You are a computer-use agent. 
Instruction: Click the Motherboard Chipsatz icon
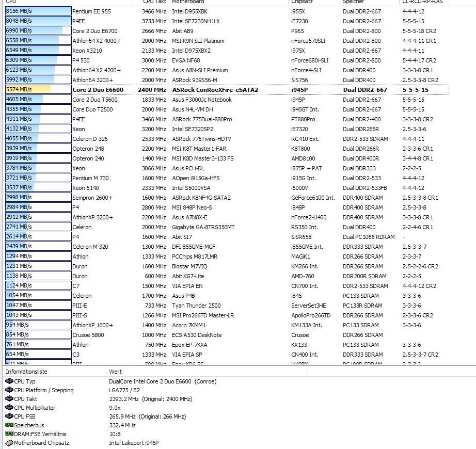[x=9, y=443]
